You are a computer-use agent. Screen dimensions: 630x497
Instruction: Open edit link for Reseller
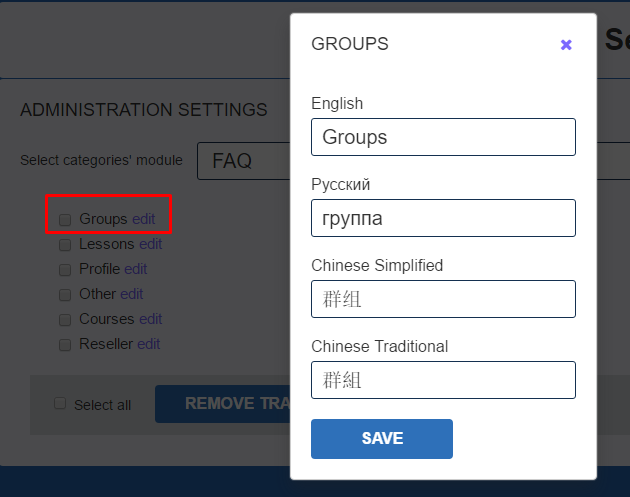click(148, 344)
